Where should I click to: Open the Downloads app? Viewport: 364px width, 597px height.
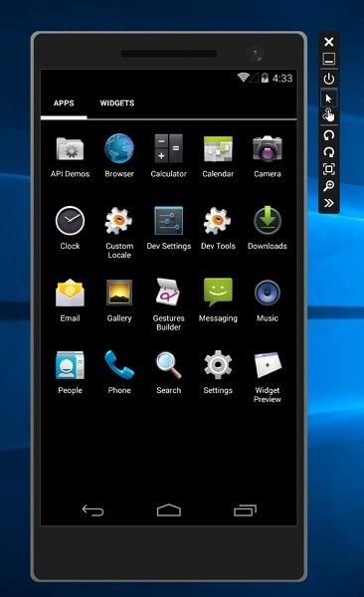[268, 228]
